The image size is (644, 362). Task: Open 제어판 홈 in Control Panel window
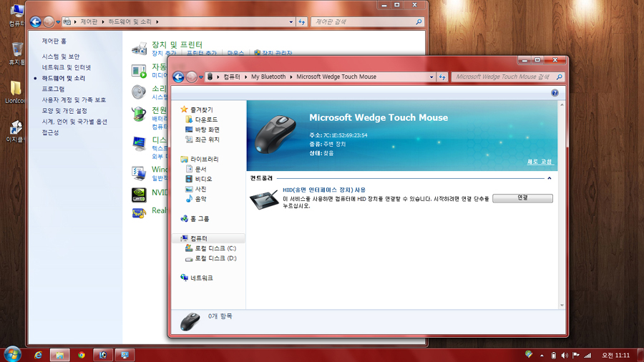click(54, 41)
